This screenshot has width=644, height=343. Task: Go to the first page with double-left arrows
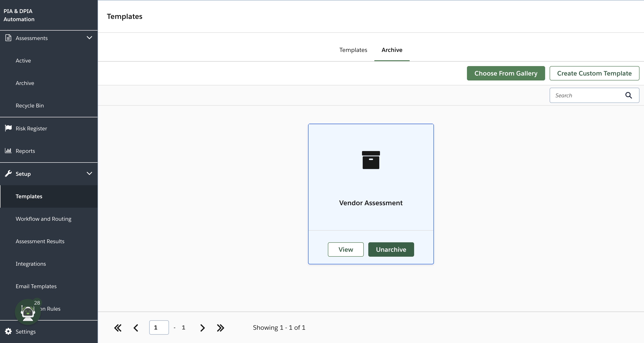pos(118,328)
